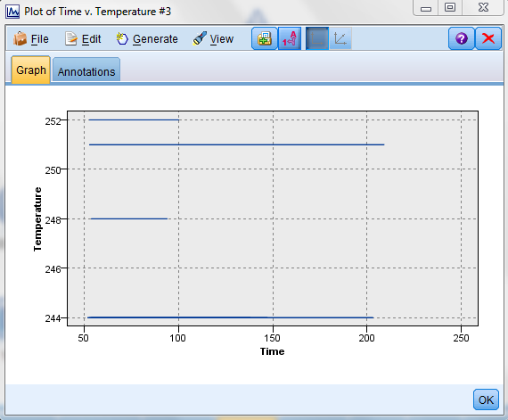Open the View menu

click(213, 39)
